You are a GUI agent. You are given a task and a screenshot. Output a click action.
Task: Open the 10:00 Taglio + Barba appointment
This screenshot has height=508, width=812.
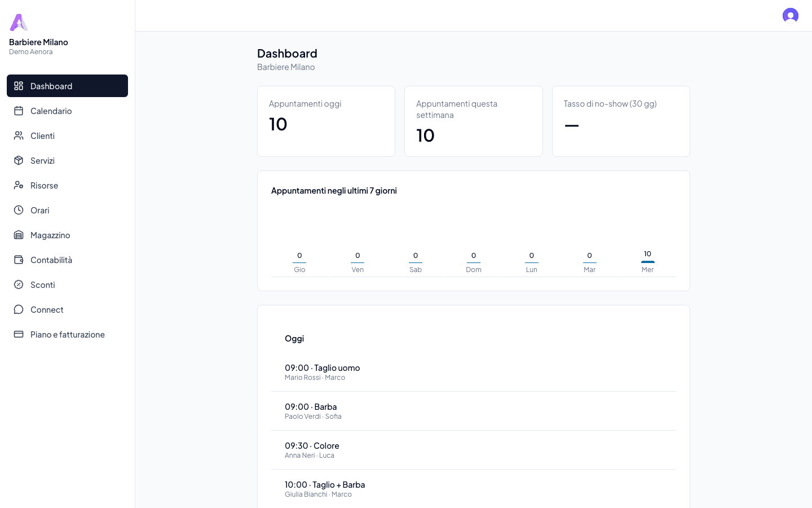[x=474, y=489]
